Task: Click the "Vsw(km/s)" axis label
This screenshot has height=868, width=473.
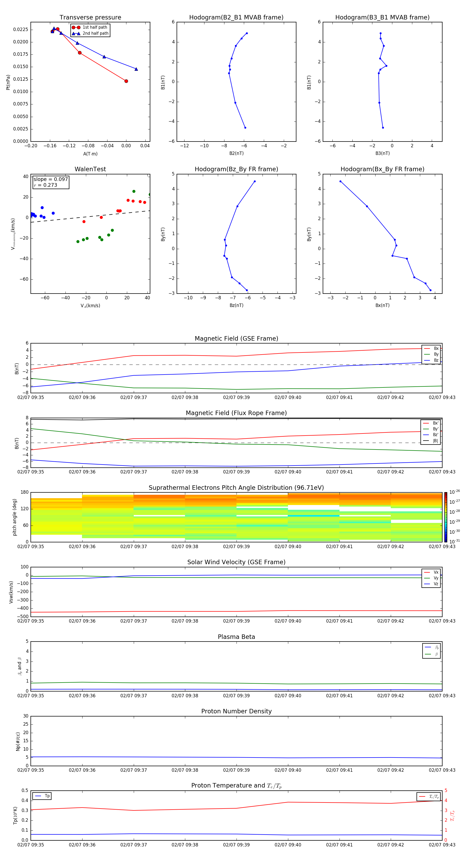Action: point(11,592)
